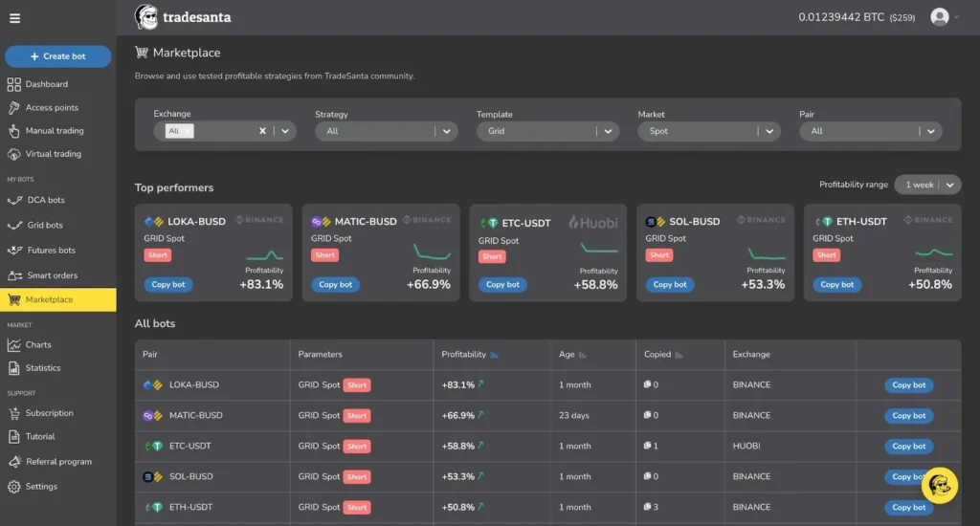Clear the Exchange filter with X
Viewport: 980px width, 526px height.
coord(262,131)
